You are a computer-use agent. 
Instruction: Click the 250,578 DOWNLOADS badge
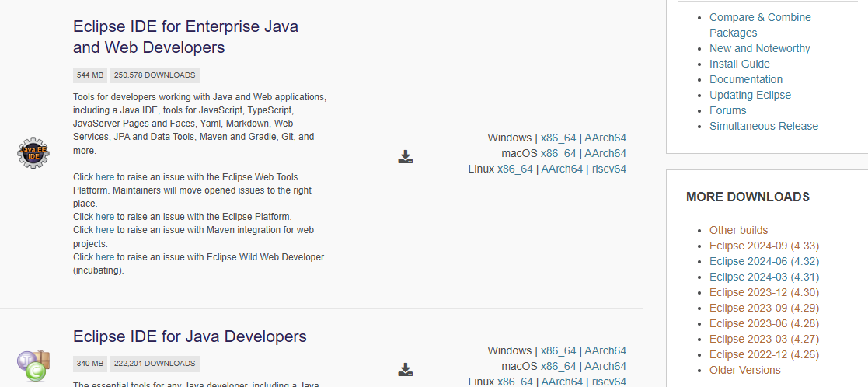coord(155,75)
